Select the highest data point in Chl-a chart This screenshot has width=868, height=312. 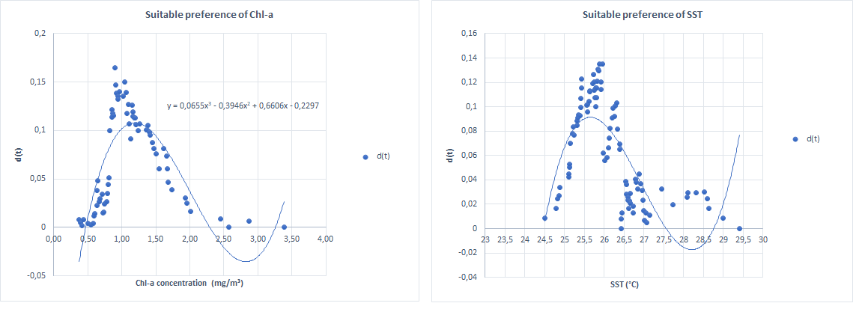click(x=115, y=67)
